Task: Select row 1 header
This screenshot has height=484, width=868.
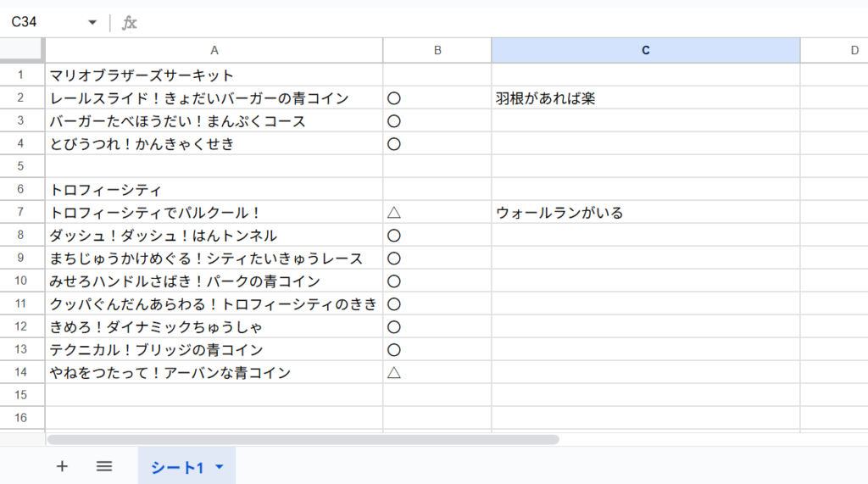Action: click(x=21, y=75)
